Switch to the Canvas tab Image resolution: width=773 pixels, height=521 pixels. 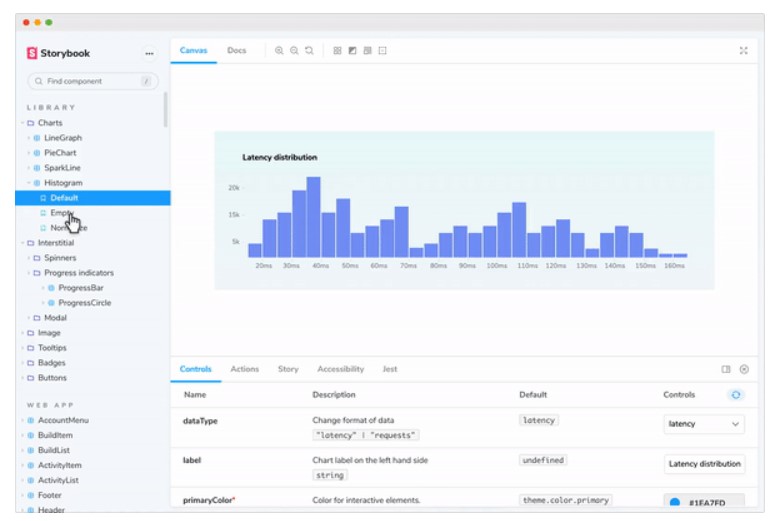[193, 50]
